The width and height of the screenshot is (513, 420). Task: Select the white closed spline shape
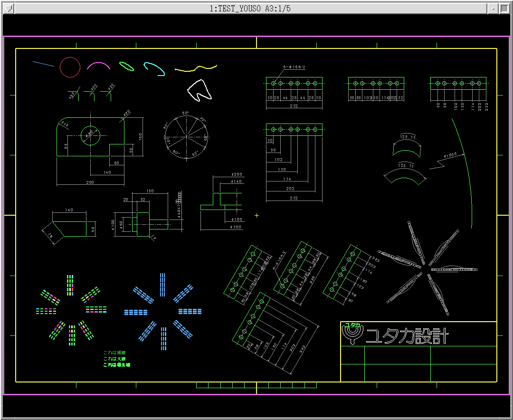point(199,90)
